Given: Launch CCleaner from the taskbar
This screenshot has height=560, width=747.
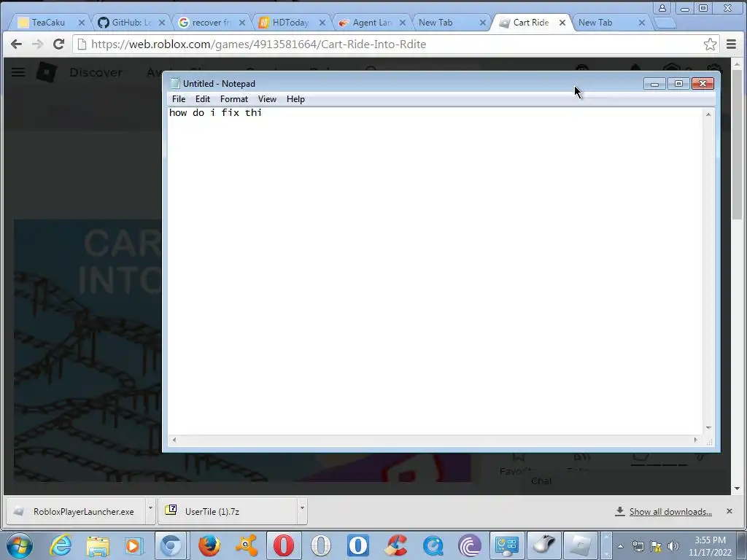Looking at the screenshot, I should point(395,545).
